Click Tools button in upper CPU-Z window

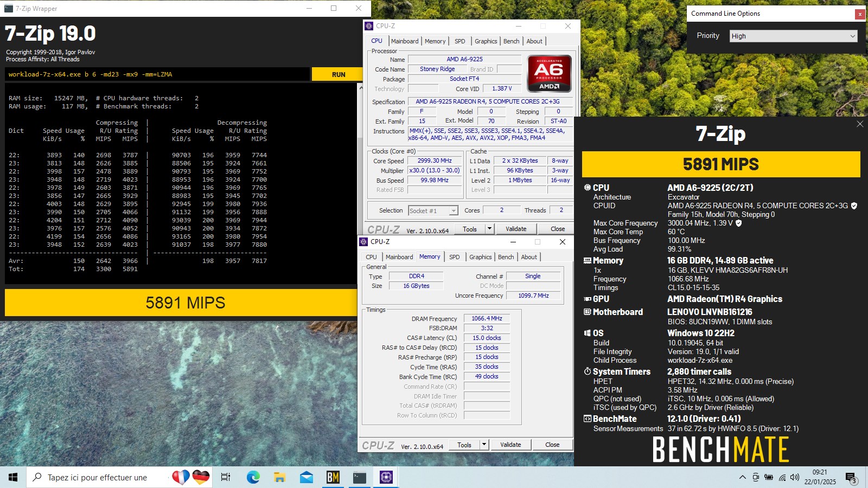click(470, 229)
